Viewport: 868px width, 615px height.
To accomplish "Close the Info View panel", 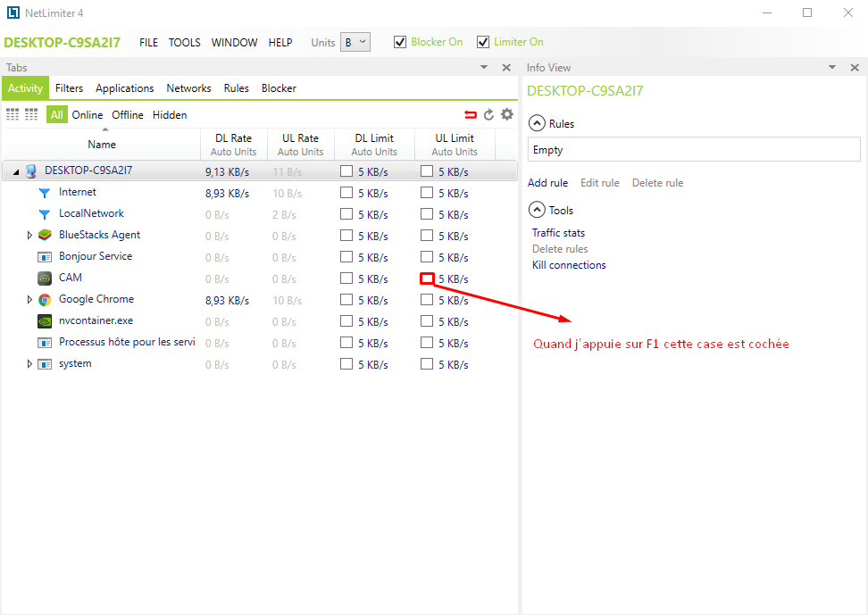I will (x=855, y=68).
